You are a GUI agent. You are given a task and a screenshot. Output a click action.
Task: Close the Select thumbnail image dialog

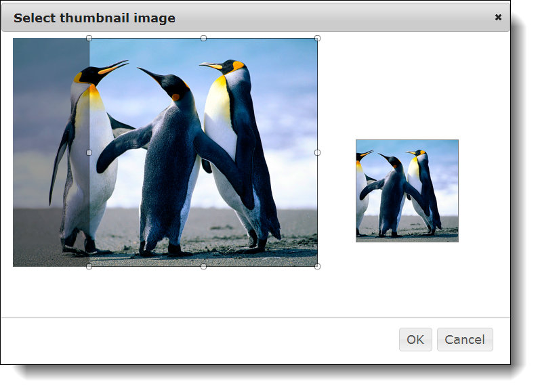click(498, 17)
